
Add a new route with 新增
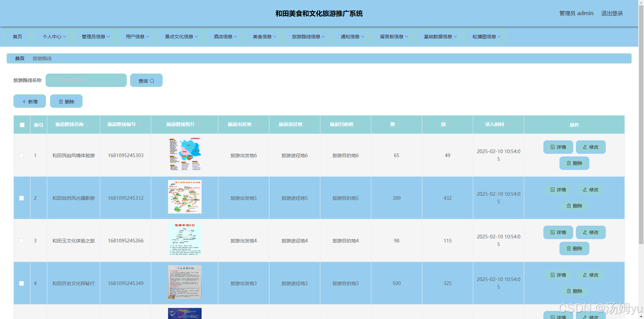[30, 101]
